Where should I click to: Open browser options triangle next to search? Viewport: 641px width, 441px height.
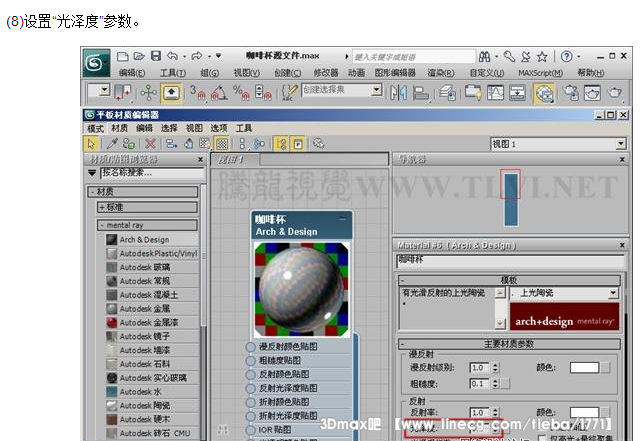[x=92, y=173]
